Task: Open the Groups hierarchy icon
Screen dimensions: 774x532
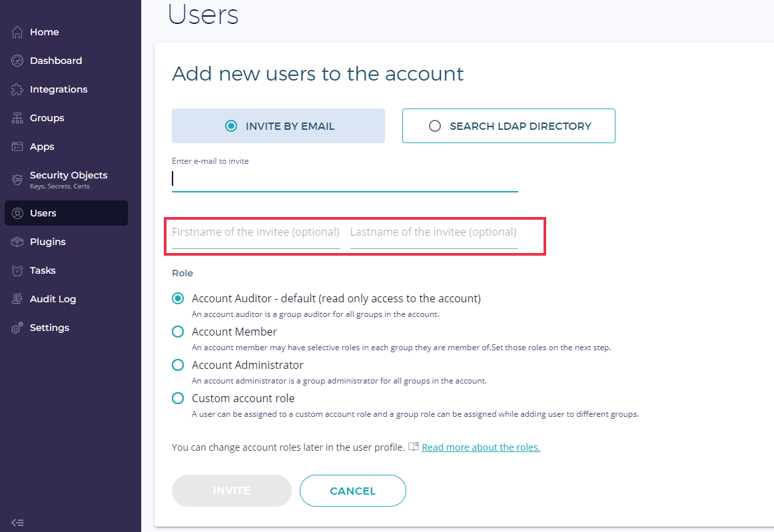Action: (x=17, y=118)
